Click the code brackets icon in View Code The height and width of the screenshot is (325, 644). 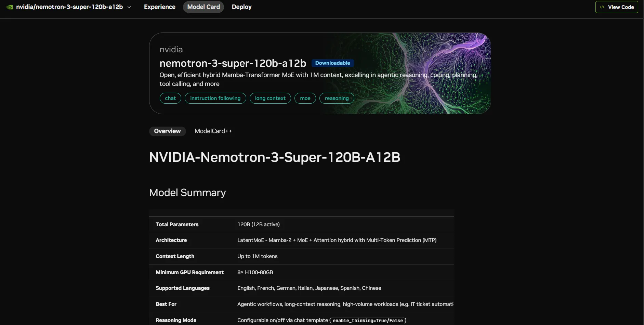tap(602, 7)
